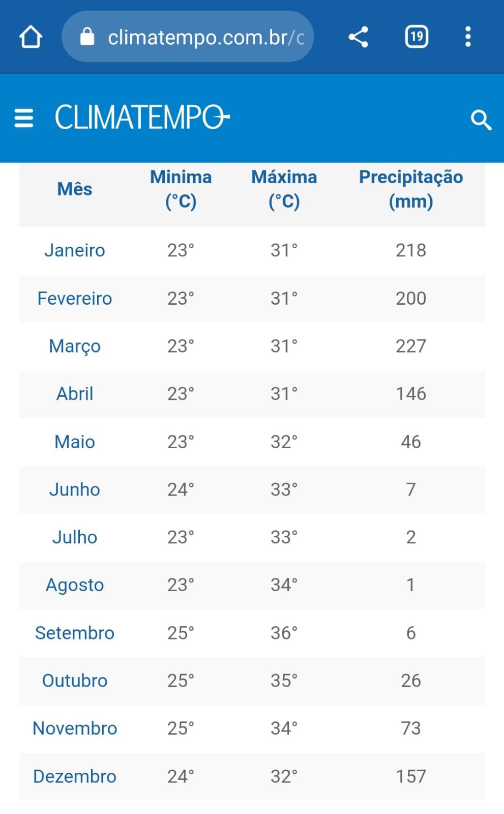504x814 pixels.
Task: Select the Mês column header
Action: click(75, 189)
